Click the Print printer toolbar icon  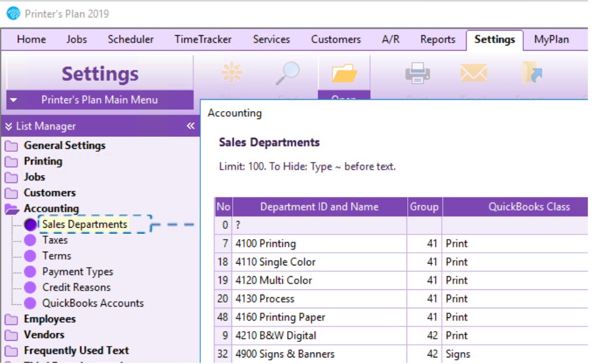tap(417, 73)
